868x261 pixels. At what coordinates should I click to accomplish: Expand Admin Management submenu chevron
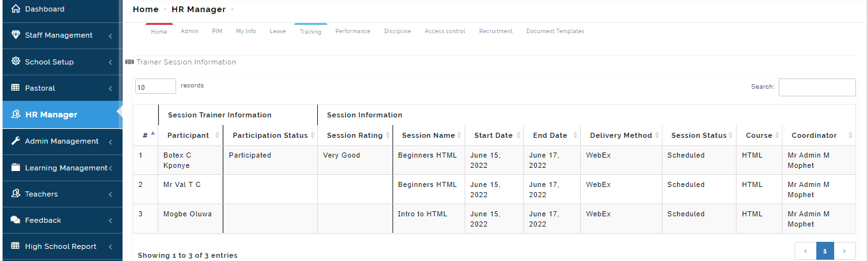[110, 142]
